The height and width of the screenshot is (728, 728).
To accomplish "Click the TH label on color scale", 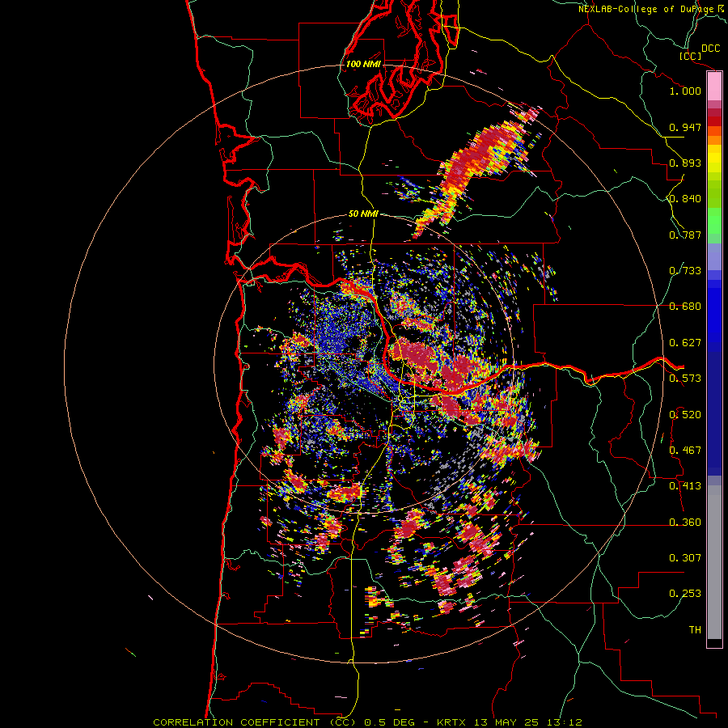I will 695,630.
